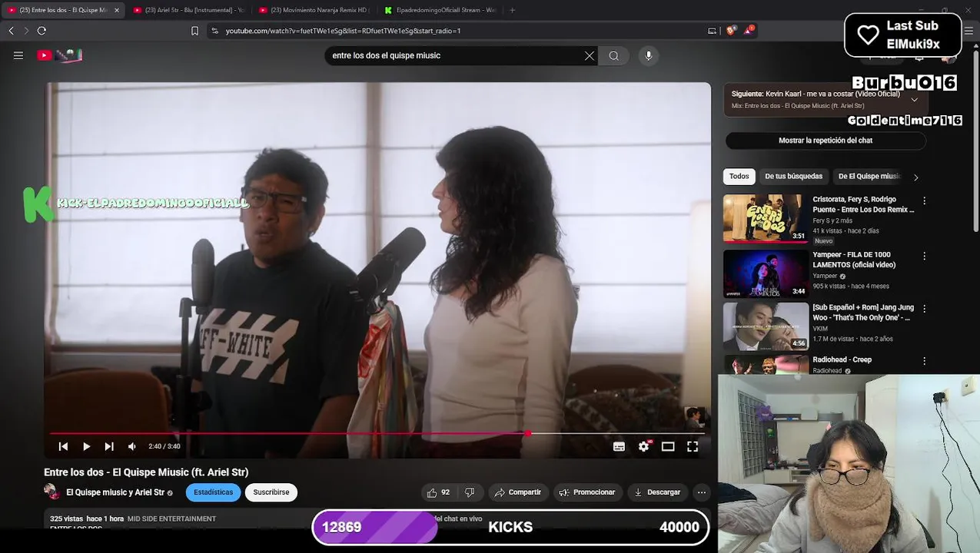Switch to 'Ariel Str - Blu [Instrumental]' tab

pos(188,10)
